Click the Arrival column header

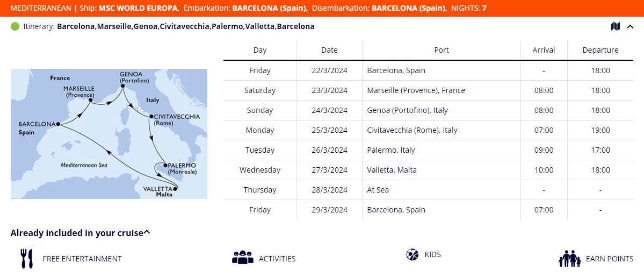544,50
